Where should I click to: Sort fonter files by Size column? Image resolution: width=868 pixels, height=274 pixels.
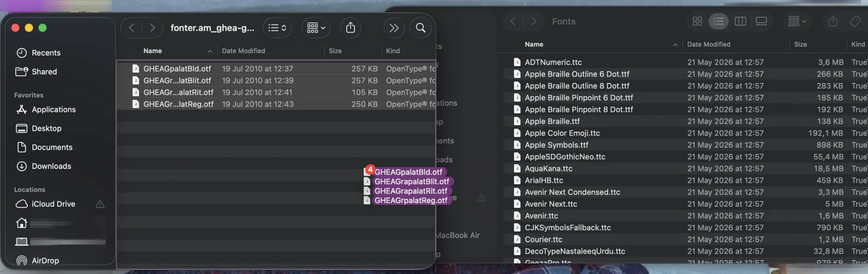(335, 51)
